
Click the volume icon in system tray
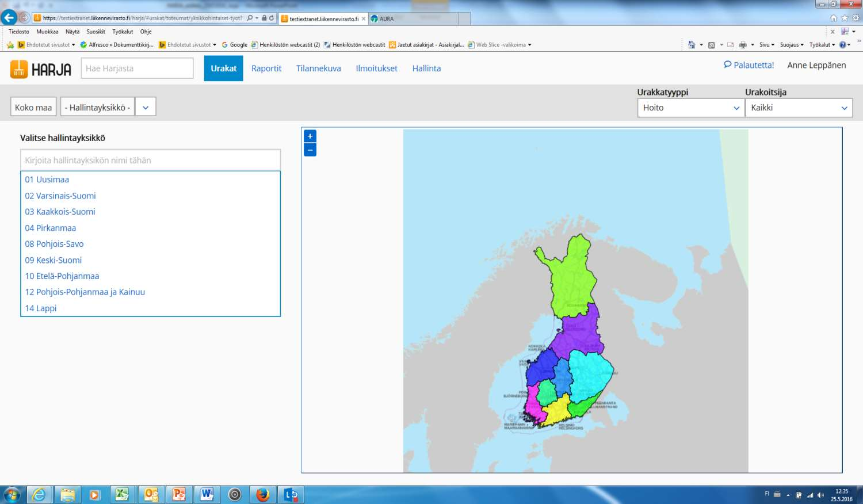coord(820,495)
